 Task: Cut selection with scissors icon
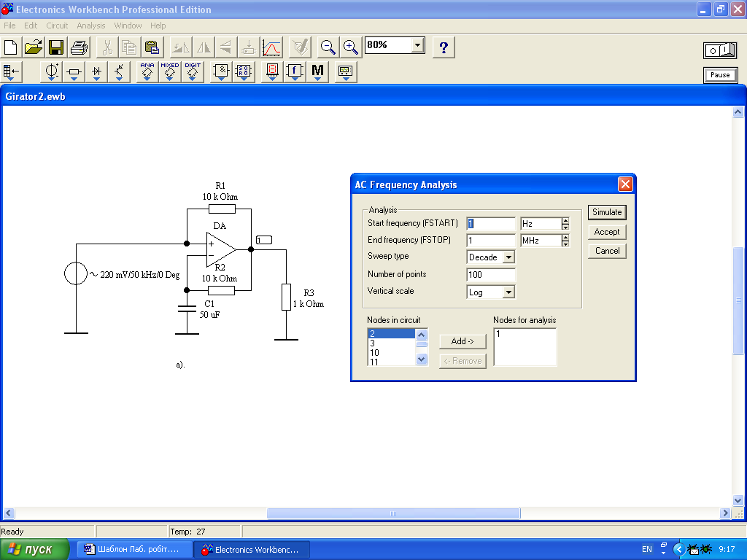tap(107, 47)
